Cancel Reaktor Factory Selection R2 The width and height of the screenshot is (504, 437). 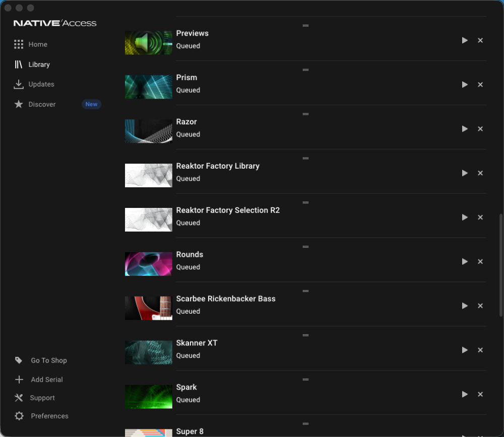(480, 217)
